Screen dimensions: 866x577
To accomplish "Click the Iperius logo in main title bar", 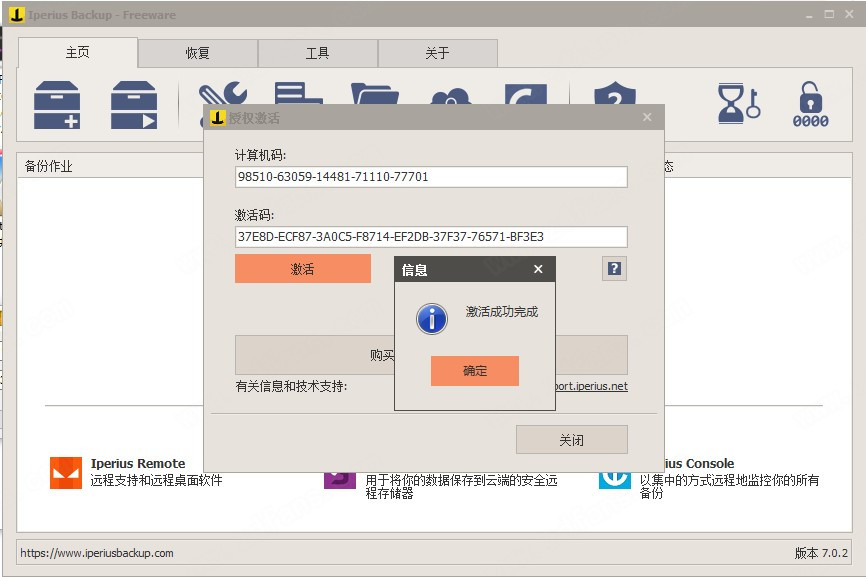I will coord(17,14).
